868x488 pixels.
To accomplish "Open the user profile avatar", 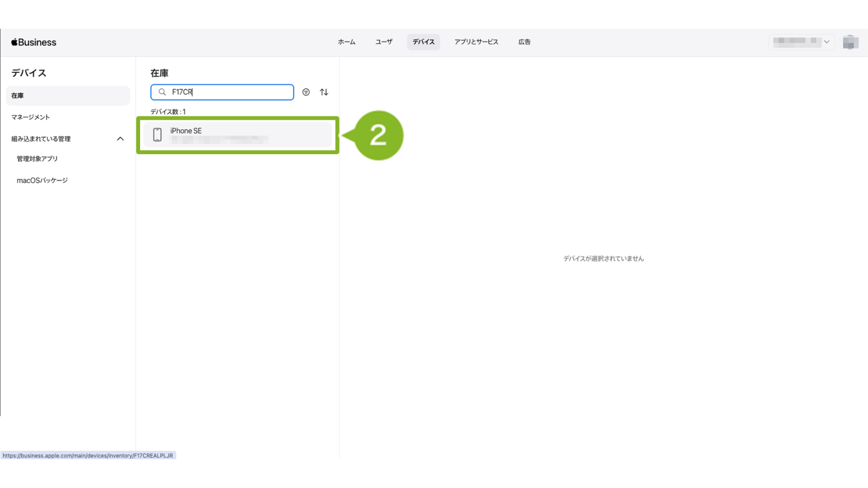I will click(850, 42).
